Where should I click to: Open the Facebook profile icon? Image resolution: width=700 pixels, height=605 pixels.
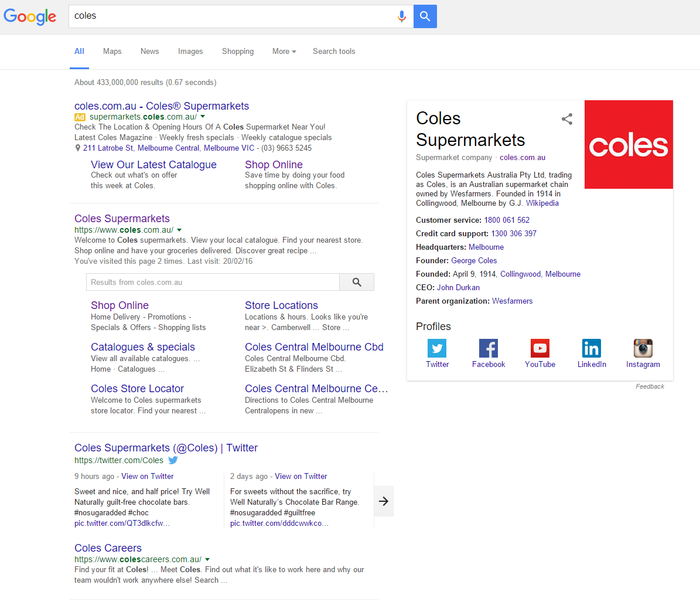click(489, 348)
